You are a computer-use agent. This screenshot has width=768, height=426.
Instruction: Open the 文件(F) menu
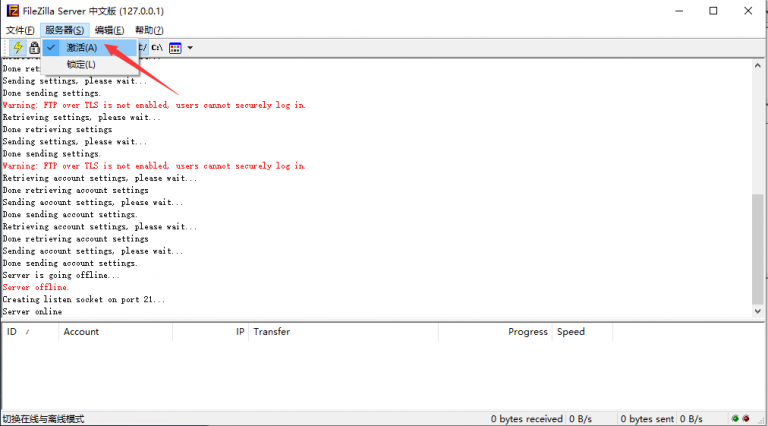[20, 30]
